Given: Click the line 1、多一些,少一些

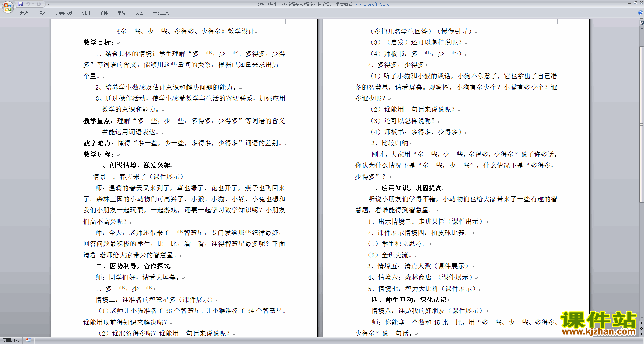Looking at the screenshot, I should (124, 289).
